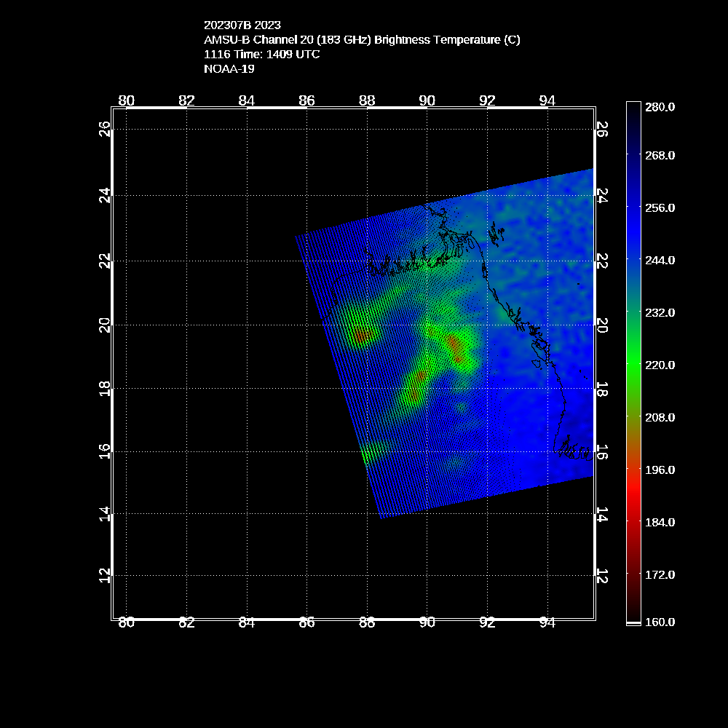This screenshot has width=728, height=728.
Task: Pick the blue colorbar section near 256.0
Action: click(633, 207)
